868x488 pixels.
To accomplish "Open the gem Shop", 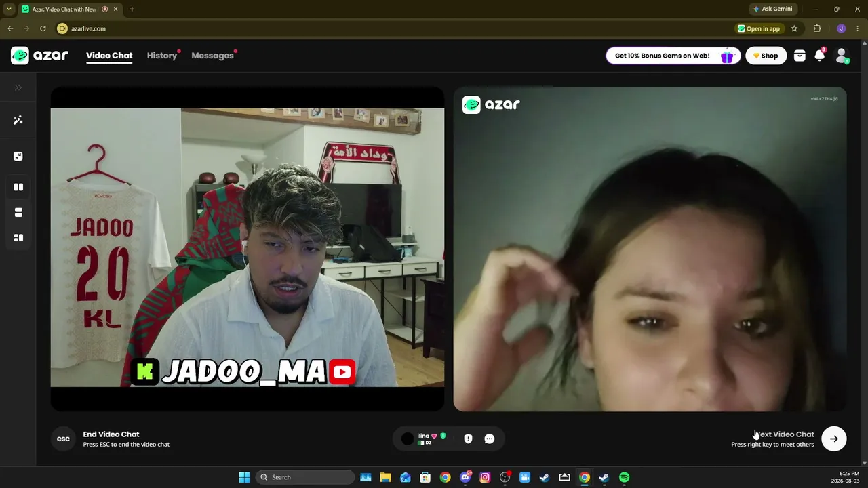I will [766, 56].
